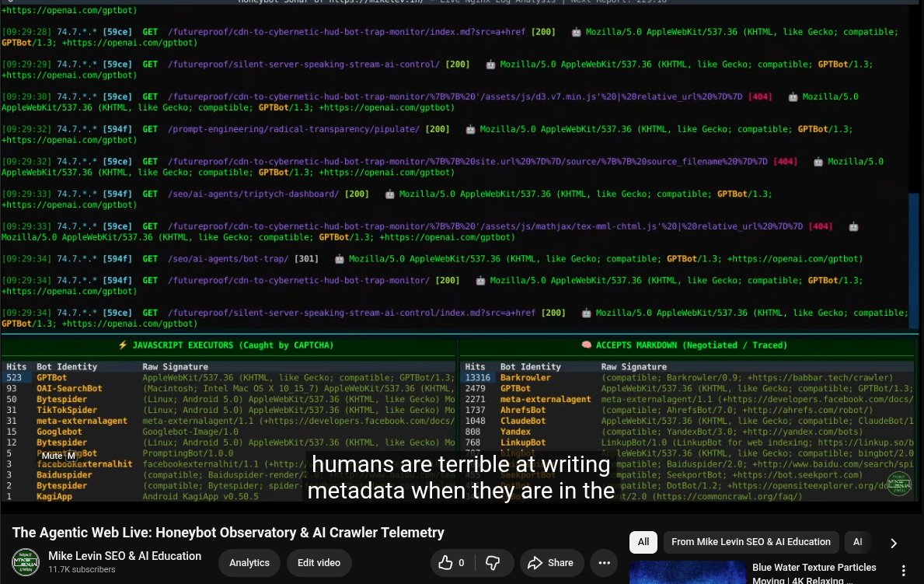Click the TikTokSpider bot identity entry

(x=67, y=410)
